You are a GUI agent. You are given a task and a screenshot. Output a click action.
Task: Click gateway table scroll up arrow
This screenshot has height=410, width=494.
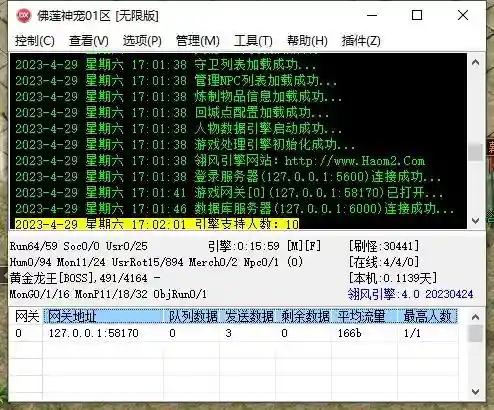tap(476, 317)
